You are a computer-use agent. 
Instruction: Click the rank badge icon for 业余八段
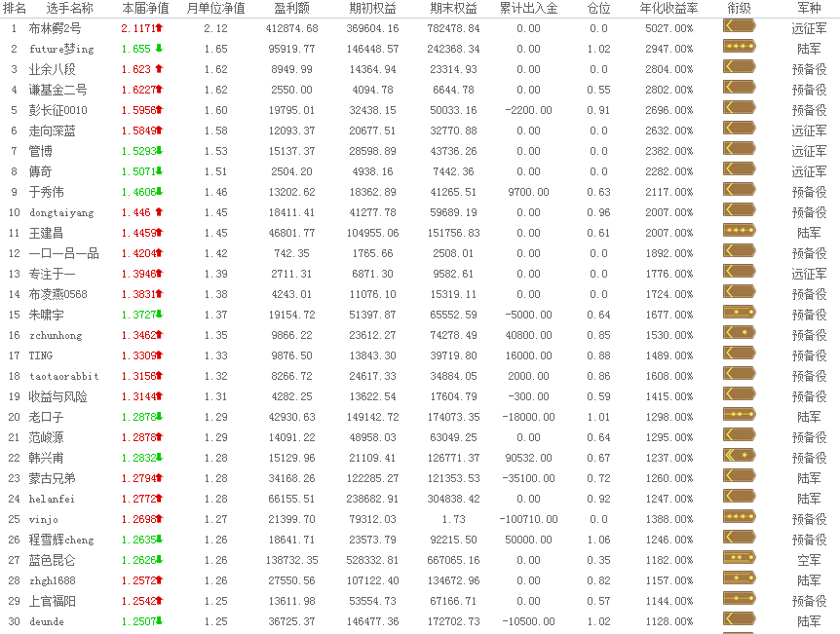[x=739, y=66]
